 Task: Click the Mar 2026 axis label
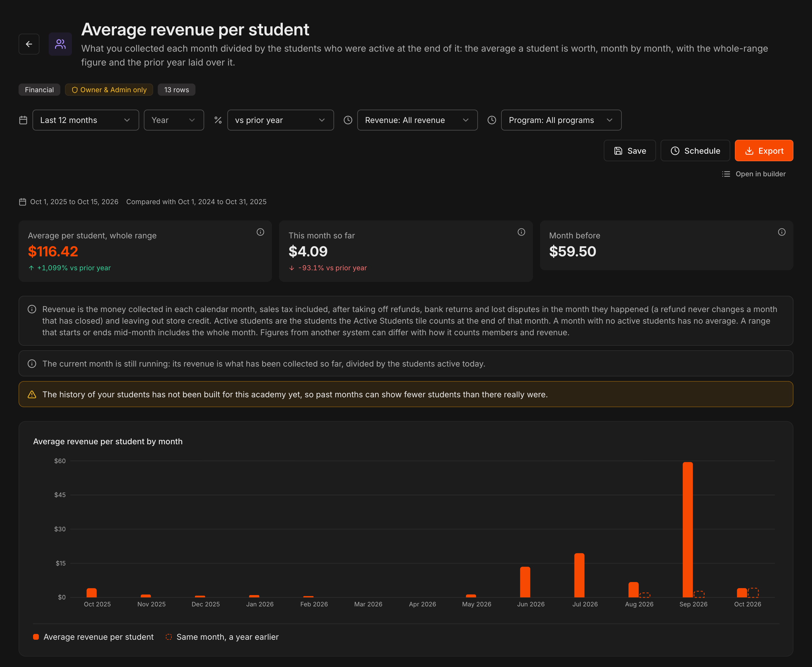coord(368,604)
